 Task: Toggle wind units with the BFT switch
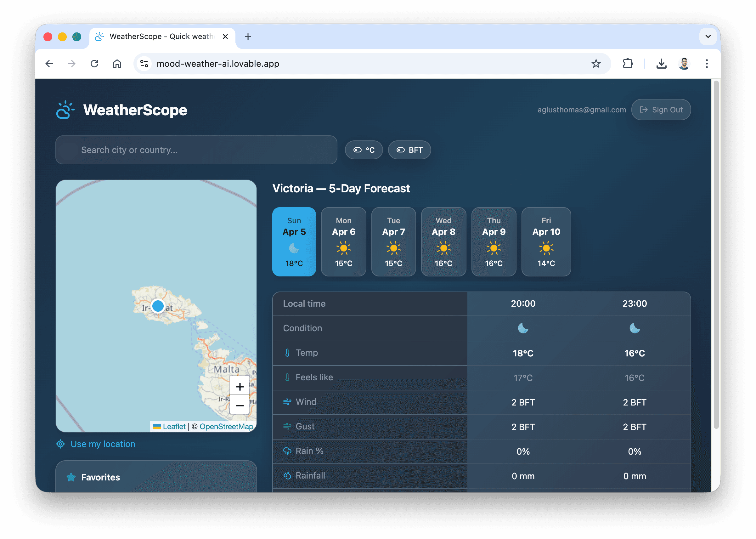[x=409, y=150]
